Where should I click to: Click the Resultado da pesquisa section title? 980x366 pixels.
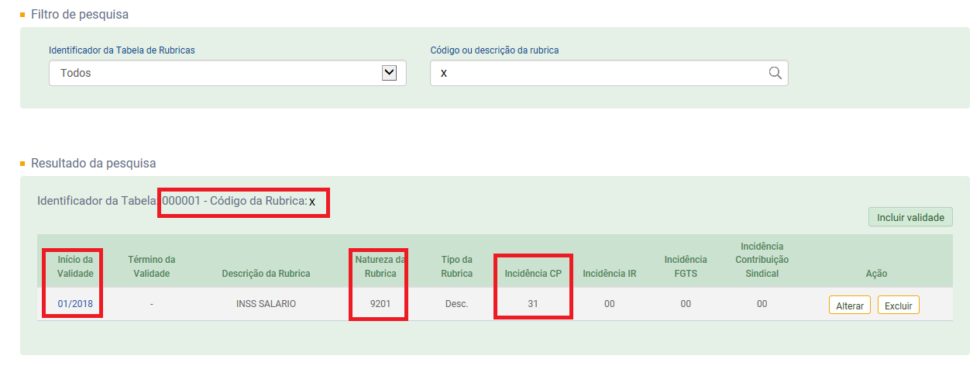click(93, 163)
